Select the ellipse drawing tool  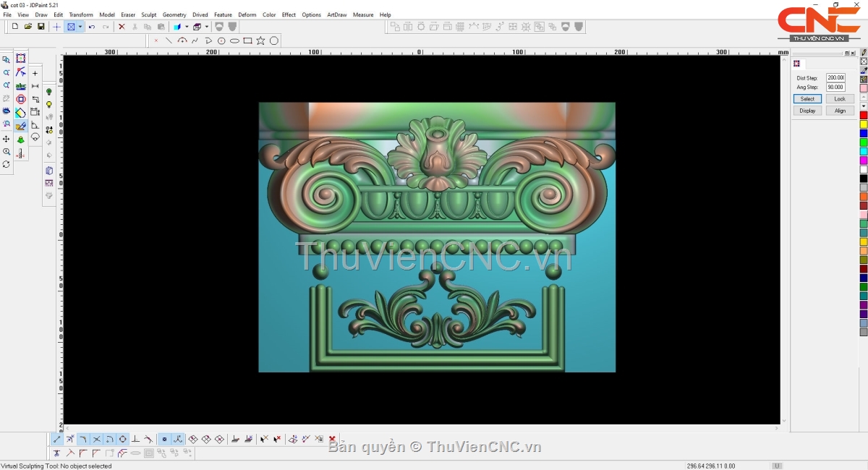[x=234, y=40]
